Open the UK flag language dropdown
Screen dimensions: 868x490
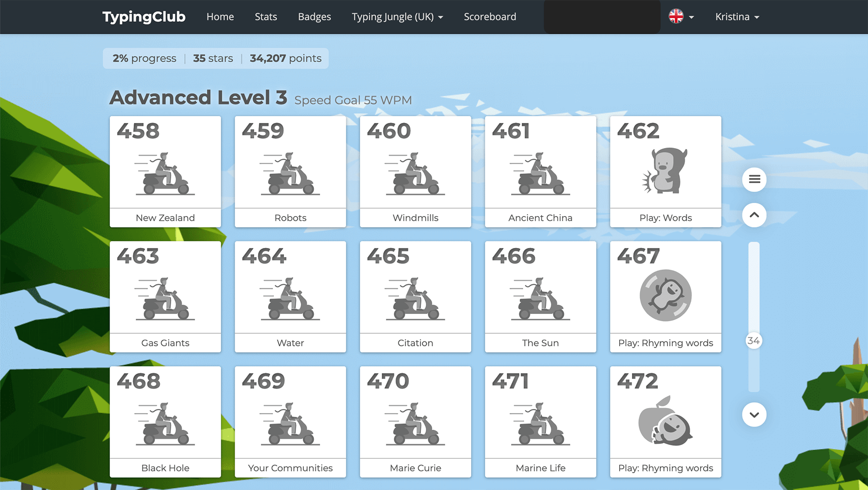[681, 17]
